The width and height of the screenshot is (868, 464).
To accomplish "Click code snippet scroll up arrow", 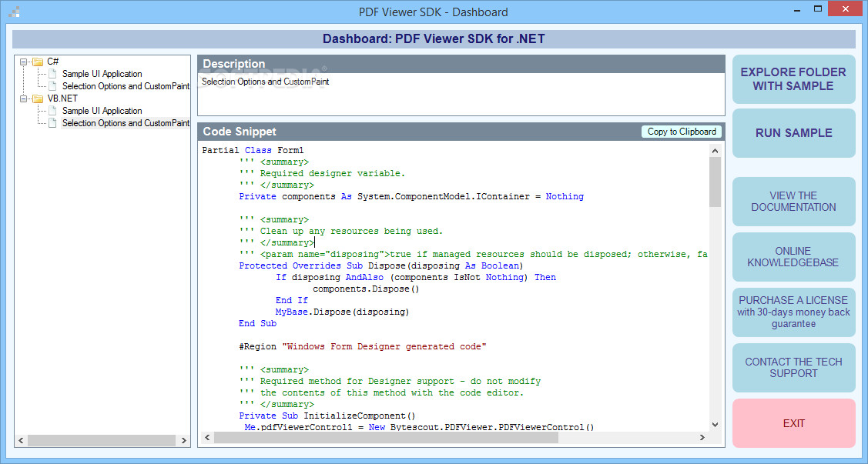I will point(715,150).
